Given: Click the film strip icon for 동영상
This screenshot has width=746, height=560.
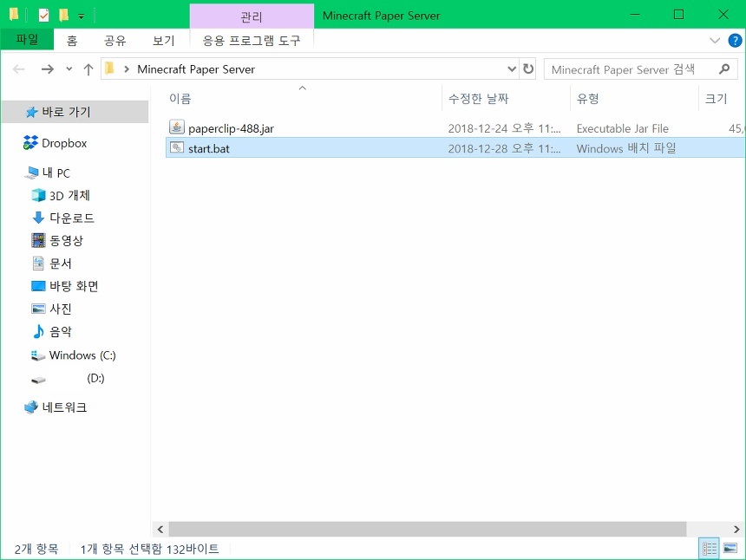Looking at the screenshot, I should (x=38, y=240).
